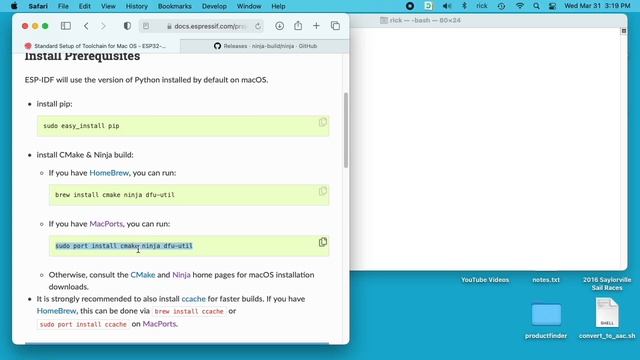
Task: Click the Install Prerequisites heading
Action: pyautogui.click(x=82, y=56)
